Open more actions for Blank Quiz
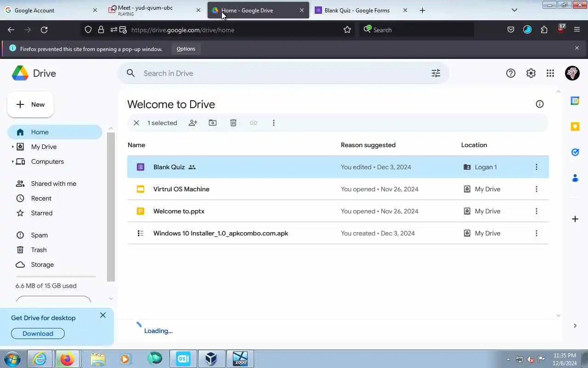 (536, 167)
